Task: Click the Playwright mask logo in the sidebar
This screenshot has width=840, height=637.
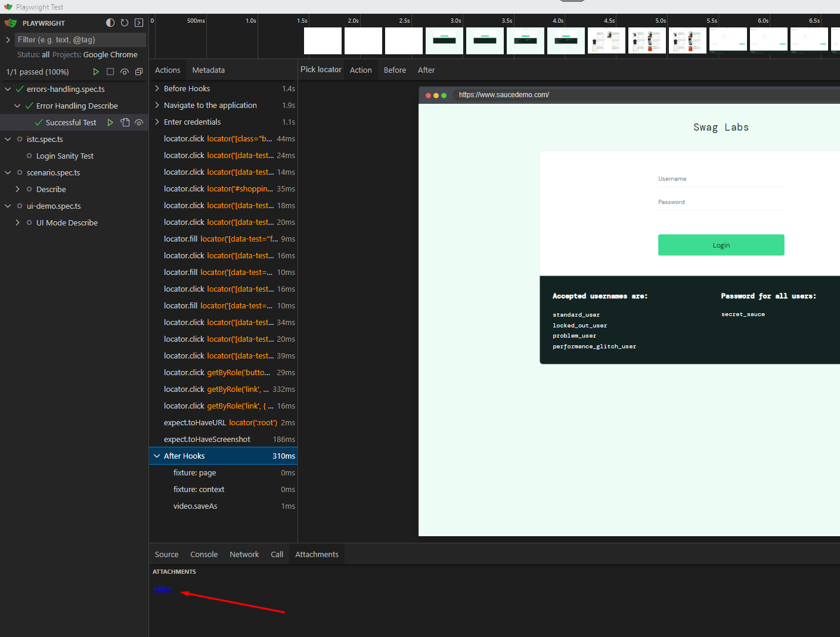Action: pyautogui.click(x=10, y=23)
